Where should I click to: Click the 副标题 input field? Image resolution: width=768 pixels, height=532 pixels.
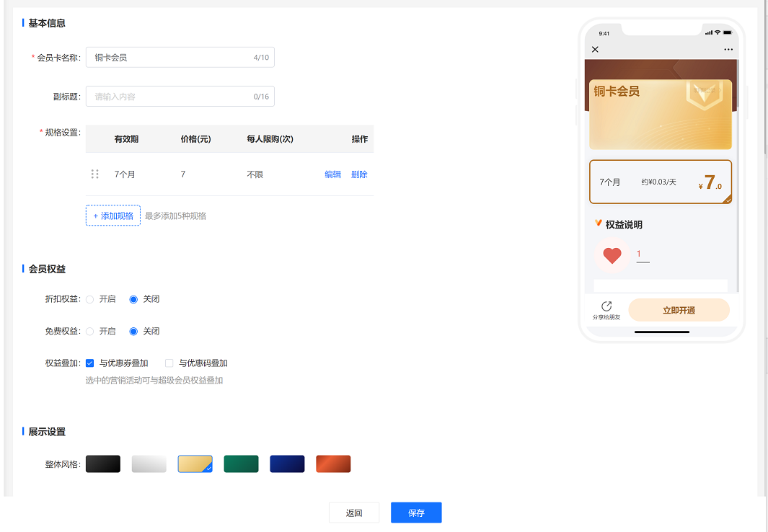pyautogui.click(x=180, y=97)
